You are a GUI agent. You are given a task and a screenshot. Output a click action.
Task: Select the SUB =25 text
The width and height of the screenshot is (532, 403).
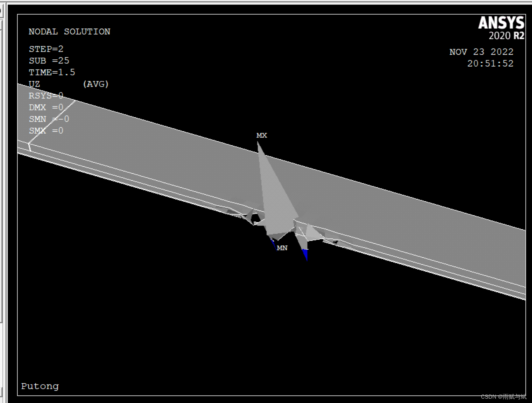49,61
